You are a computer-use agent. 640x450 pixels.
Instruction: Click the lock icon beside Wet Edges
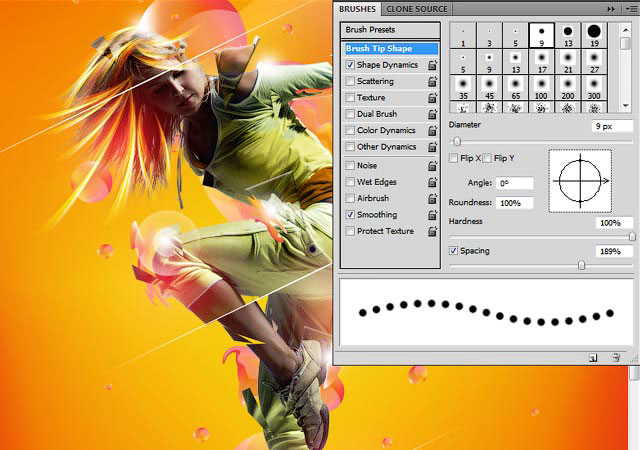point(433,182)
